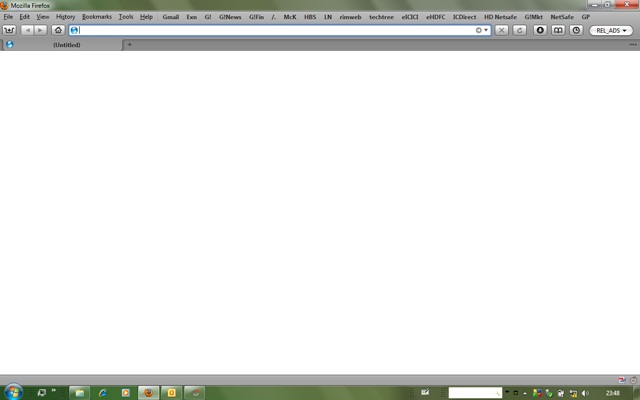Open the techtree bookmark
The height and width of the screenshot is (400, 640).
coord(381,17)
